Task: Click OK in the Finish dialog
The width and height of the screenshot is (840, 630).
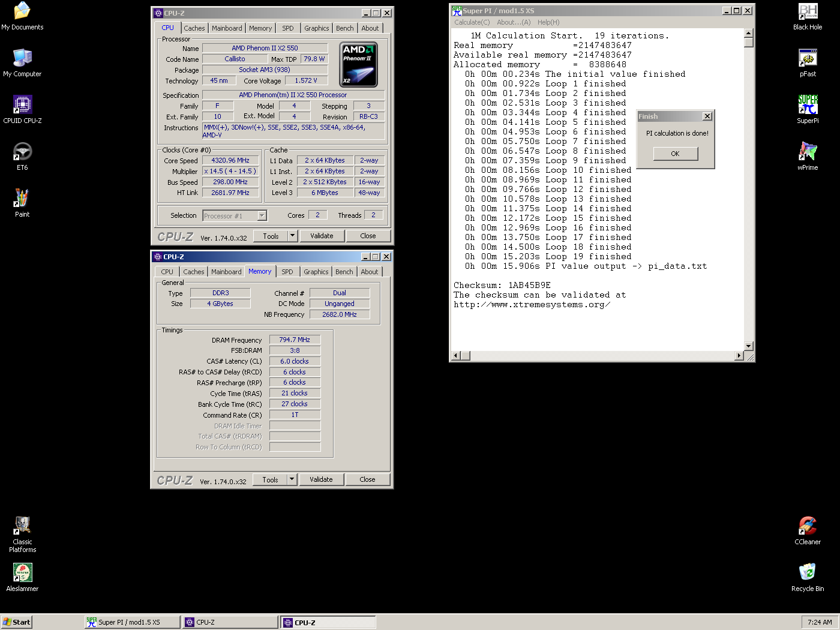Action: tap(676, 154)
